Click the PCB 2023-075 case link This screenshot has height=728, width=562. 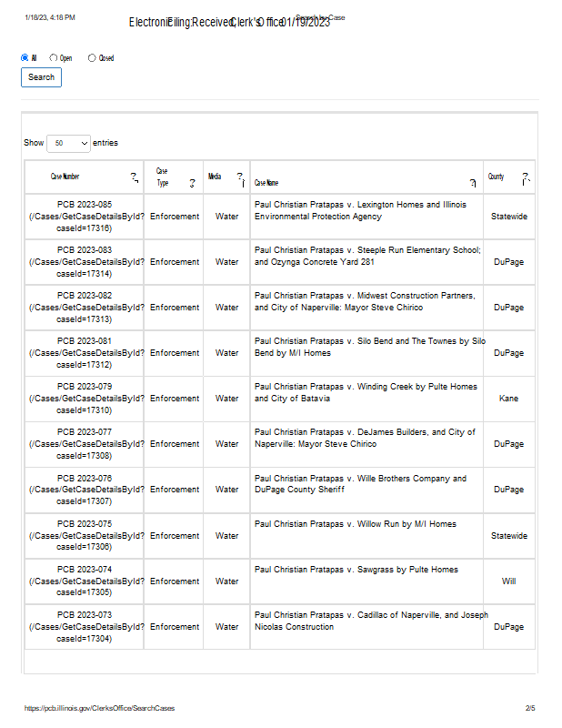tap(85, 535)
